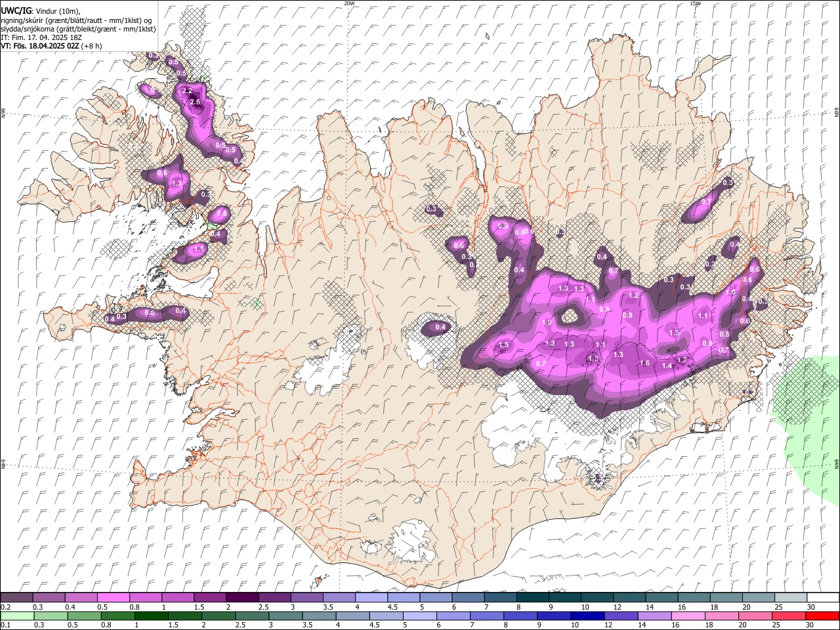Click the 'slydda/snjókoma' legend description line

click(x=79, y=29)
